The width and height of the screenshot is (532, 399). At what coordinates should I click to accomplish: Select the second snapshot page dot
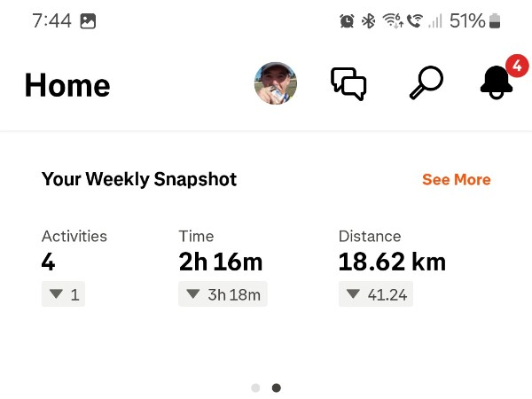click(x=277, y=387)
